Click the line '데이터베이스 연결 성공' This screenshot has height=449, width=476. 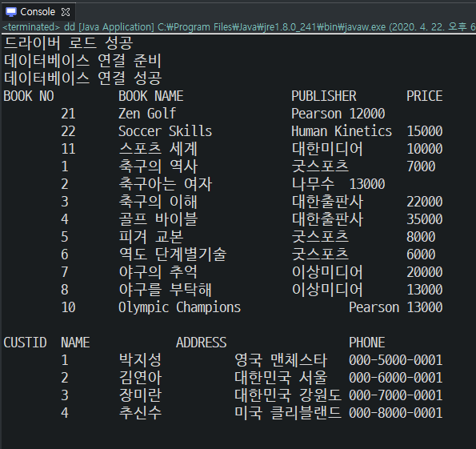(82, 78)
